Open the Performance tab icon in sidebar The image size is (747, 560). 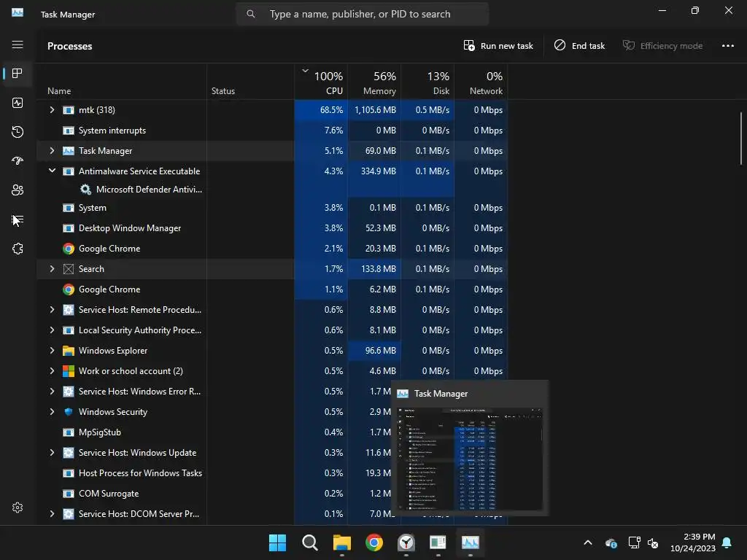[x=18, y=103]
